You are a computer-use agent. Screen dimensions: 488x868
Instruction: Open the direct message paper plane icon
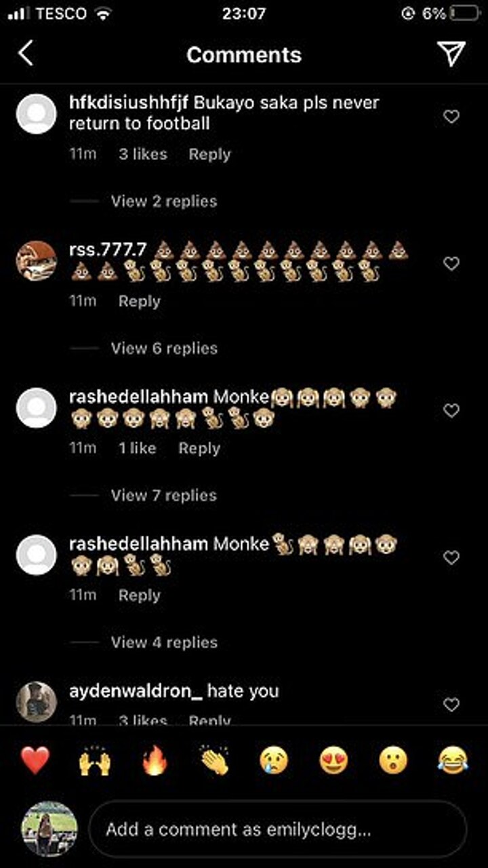451,53
